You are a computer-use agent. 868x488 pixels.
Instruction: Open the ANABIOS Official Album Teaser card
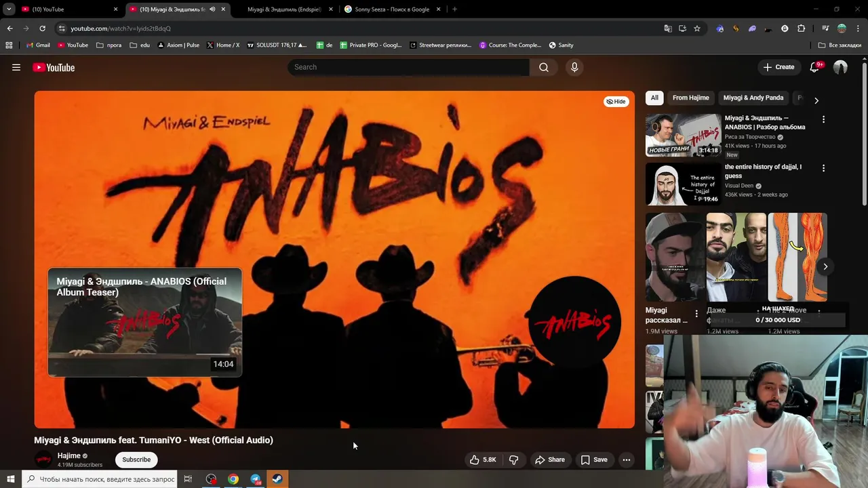[144, 322]
